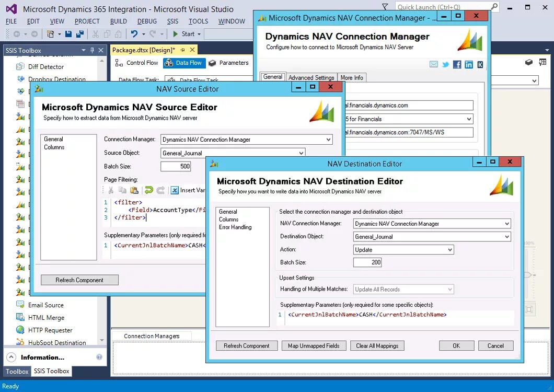Click the HTTP Requester globe icon
This screenshot has height=392, width=554.
pyautogui.click(x=20, y=330)
